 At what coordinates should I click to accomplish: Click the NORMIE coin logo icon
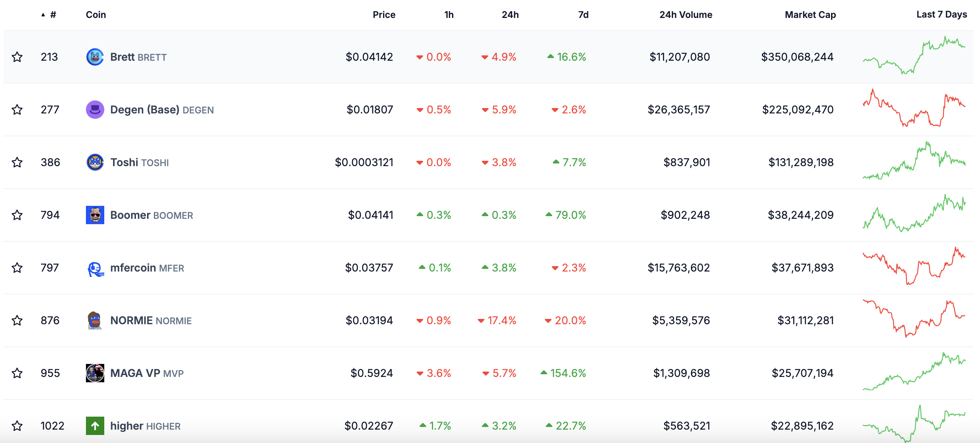click(x=95, y=320)
